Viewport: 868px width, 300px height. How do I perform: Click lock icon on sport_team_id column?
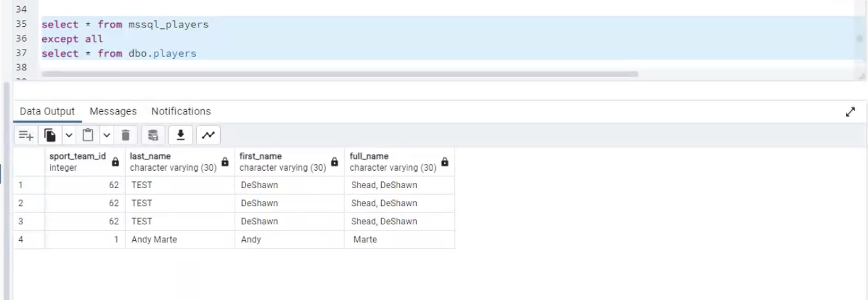(115, 162)
